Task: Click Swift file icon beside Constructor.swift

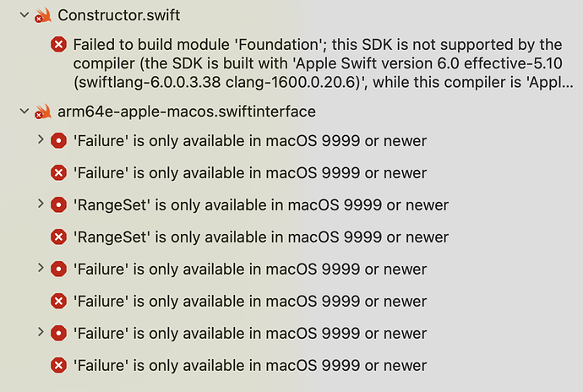Action: [x=43, y=16]
